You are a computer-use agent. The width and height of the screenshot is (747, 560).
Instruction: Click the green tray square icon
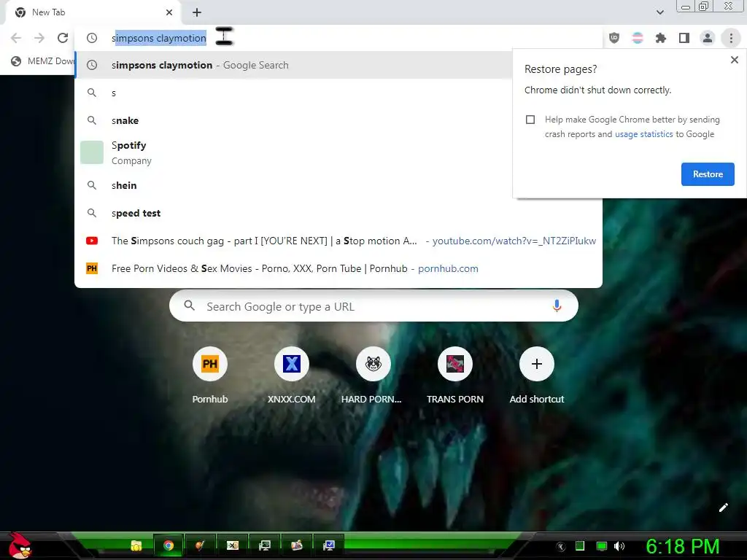pos(580,546)
